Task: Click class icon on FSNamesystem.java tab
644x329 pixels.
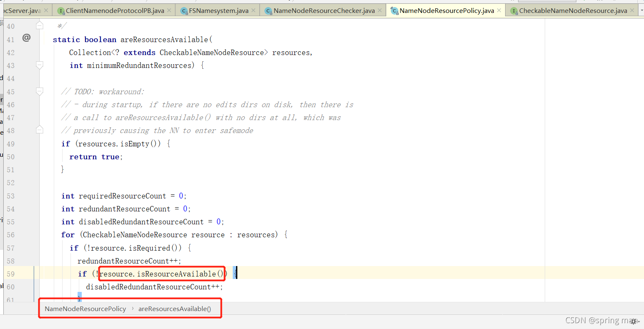Action: point(184,11)
